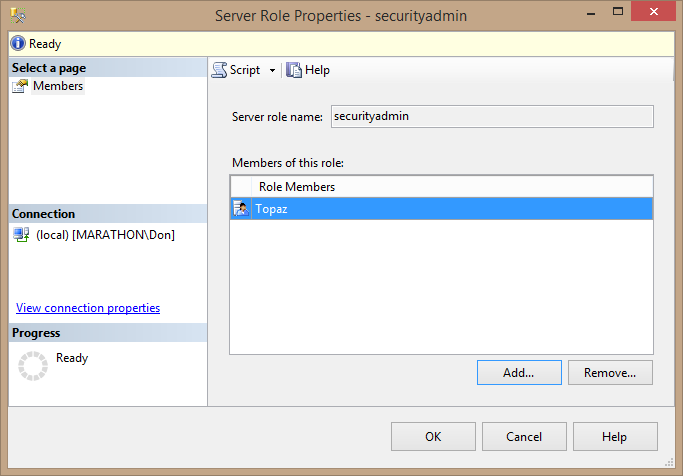
Task: Click the Ready information icon
Action: click(x=18, y=44)
